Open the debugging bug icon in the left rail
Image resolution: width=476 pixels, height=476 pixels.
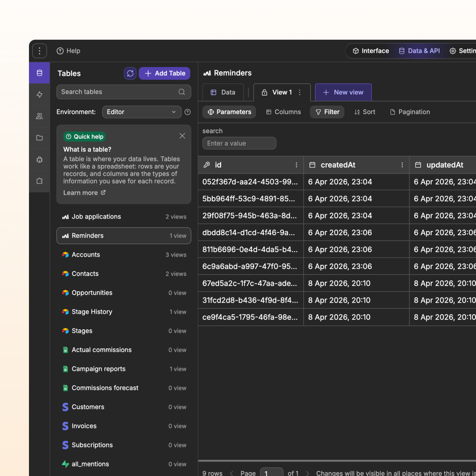click(39, 159)
